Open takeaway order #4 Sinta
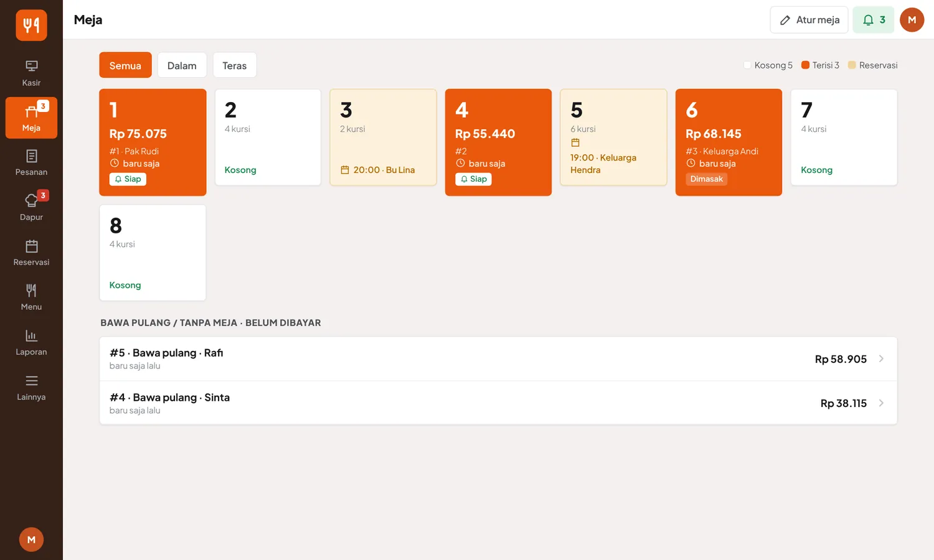 (x=498, y=403)
